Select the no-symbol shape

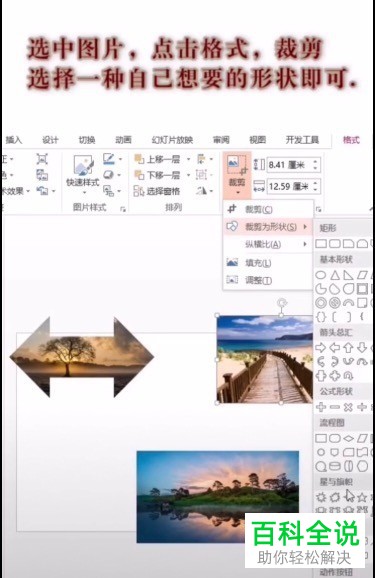tap(335, 303)
